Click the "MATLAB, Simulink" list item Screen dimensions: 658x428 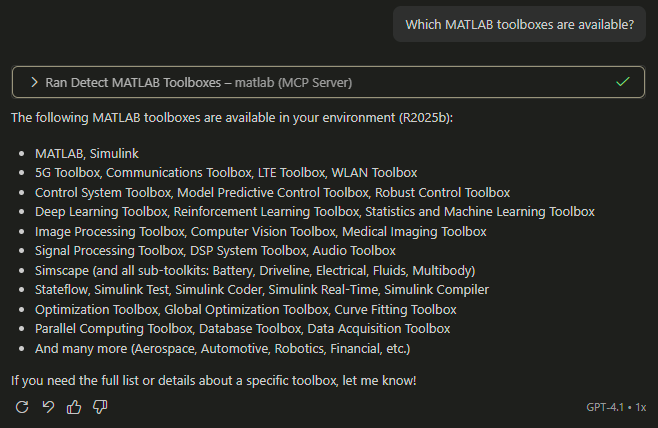click(x=86, y=153)
